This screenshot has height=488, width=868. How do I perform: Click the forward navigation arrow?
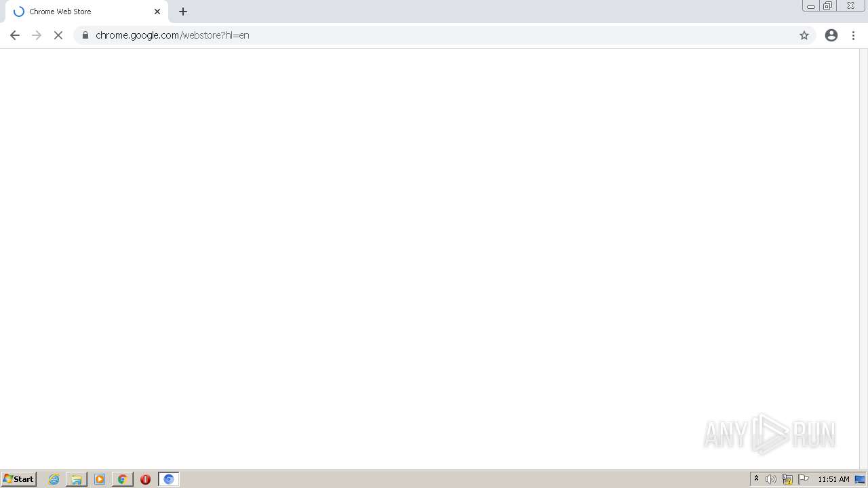(37, 35)
